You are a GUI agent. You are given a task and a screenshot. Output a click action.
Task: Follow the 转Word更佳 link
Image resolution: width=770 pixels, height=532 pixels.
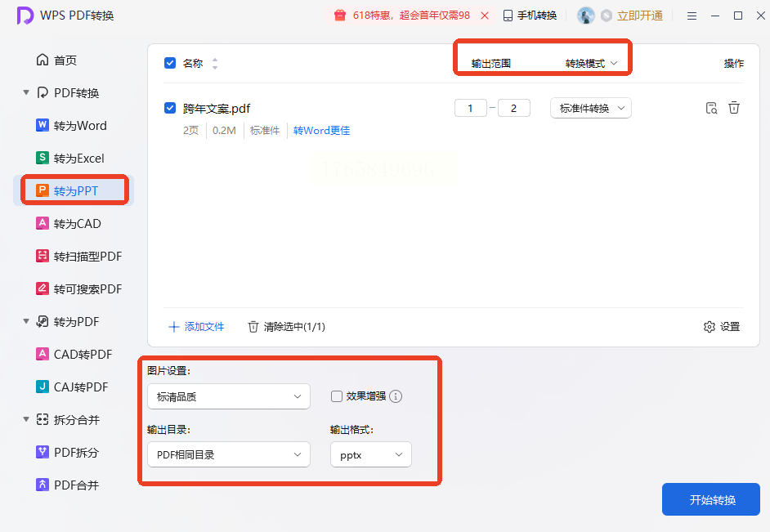tap(322, 131)
